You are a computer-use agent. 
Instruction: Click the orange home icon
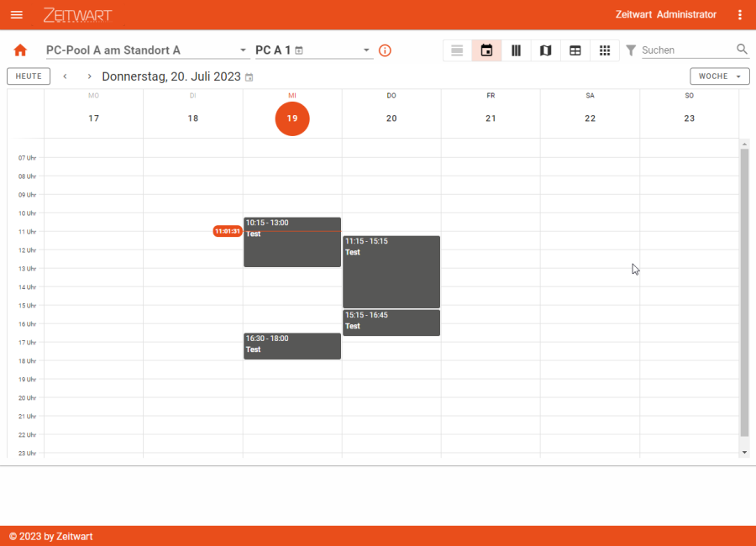[20, 50]
